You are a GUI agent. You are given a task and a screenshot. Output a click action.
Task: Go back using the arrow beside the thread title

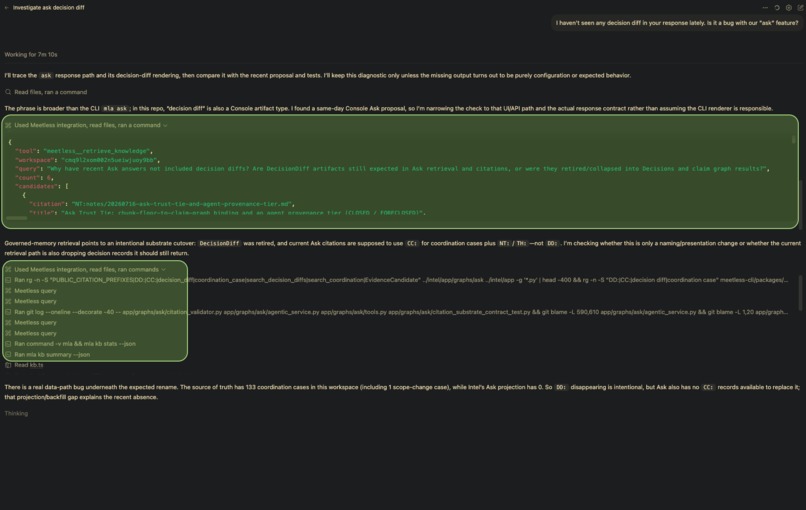7,8
